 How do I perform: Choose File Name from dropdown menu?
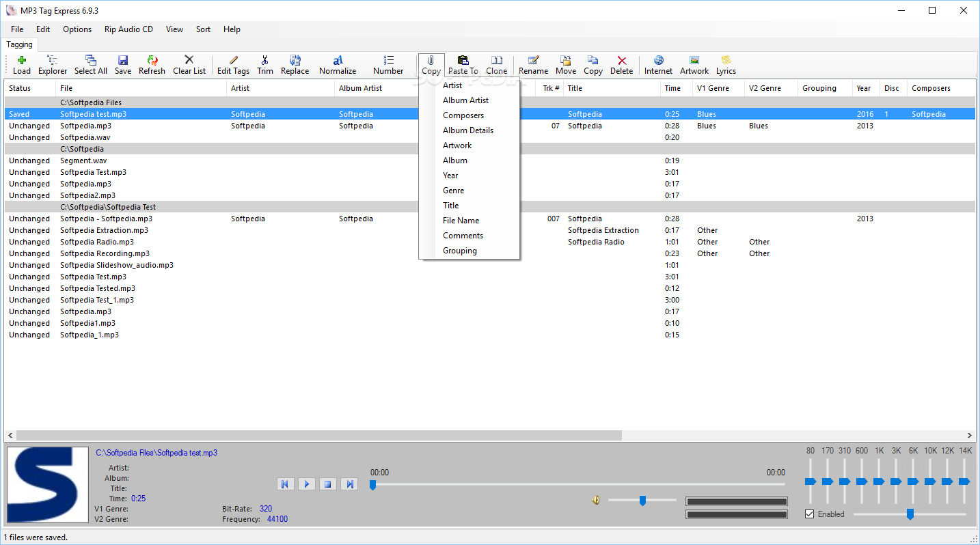tap(469, 221)
